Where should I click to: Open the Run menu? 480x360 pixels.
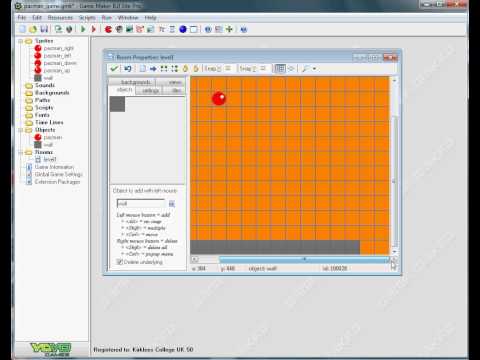107,17
